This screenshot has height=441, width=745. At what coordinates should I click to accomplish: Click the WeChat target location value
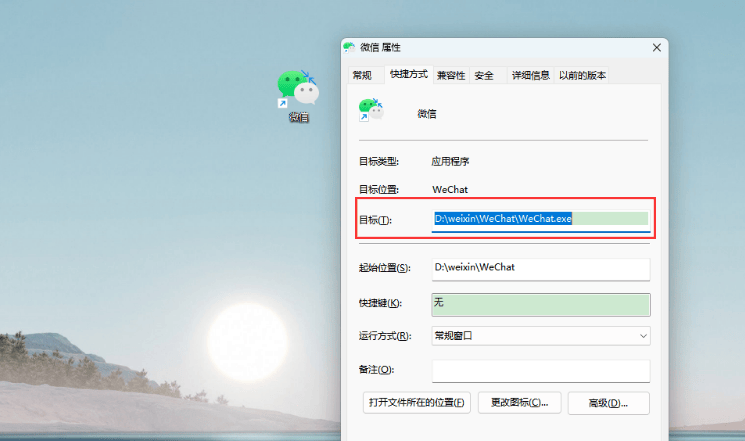[450, 190]
